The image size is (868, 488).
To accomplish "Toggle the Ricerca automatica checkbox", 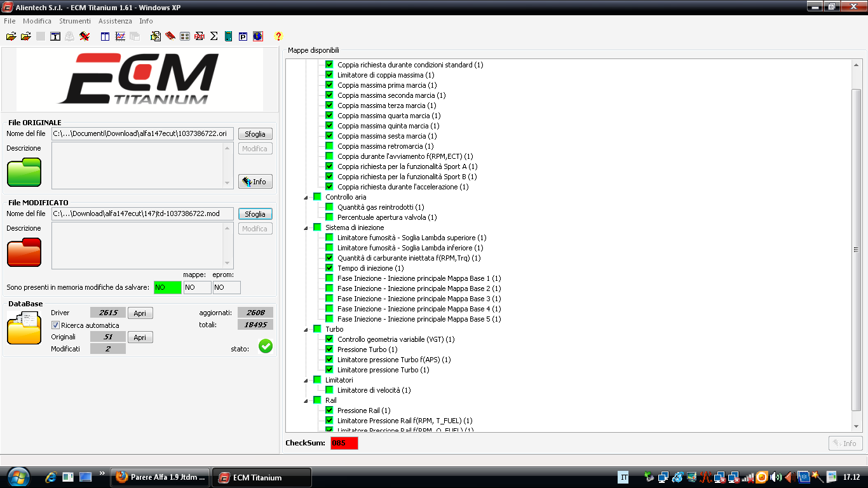I will (55, 325).
